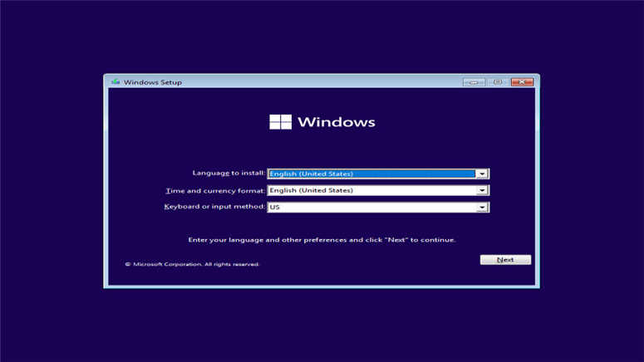Select the Language to install field
This screenshot has width=644, height=362.
[378, 174]
